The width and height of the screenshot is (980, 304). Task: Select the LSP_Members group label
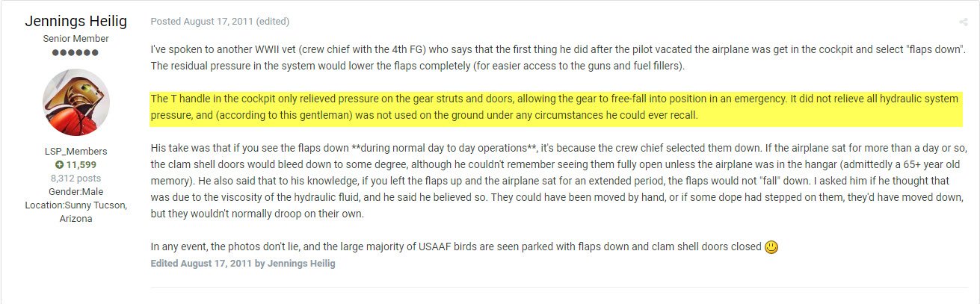pyautogui.click(x=75, y=151)
